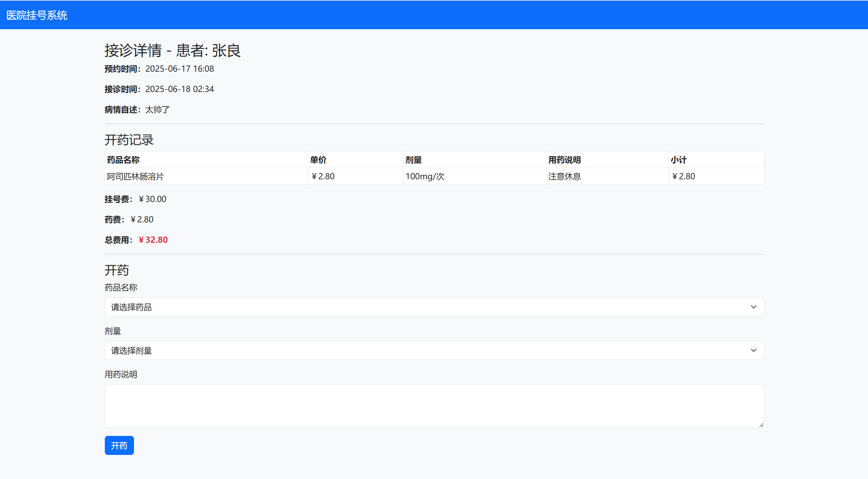The width and height of the screenshot is (868, 479).
Task: Click the chevron arrow of medicine select
Action: point(753,307)
